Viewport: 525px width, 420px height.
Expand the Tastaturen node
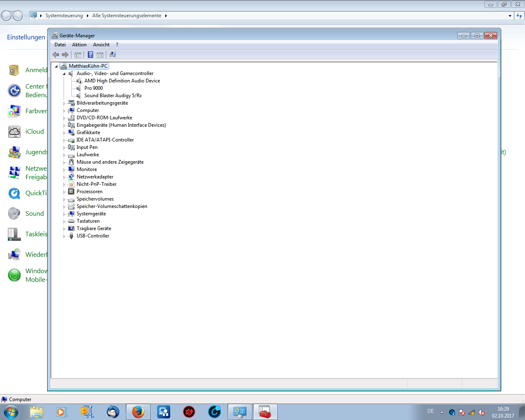[x=64, y=221]
